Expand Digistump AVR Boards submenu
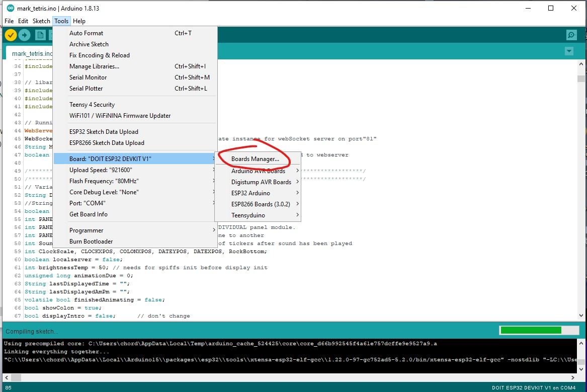587x392 pixels. coord(258,182)
